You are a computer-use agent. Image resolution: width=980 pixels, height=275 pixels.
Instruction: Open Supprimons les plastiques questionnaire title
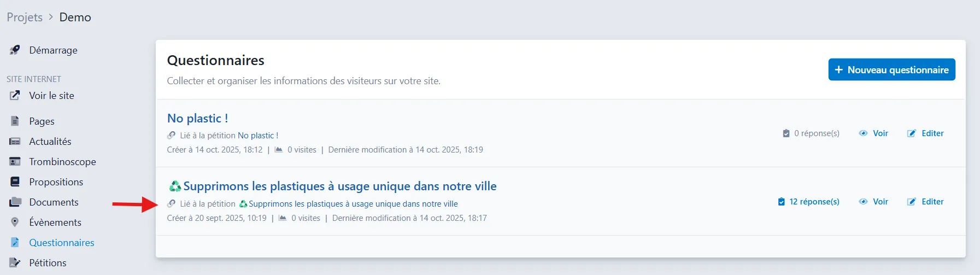coord(339,186)
